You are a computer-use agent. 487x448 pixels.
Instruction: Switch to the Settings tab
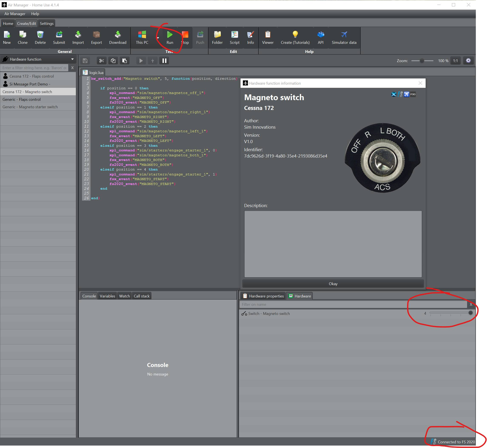[47, 24]
